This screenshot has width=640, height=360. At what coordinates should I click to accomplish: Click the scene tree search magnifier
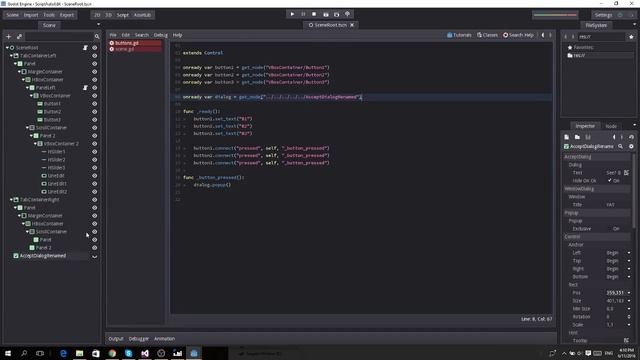pyautogui.click(x=97, y=36)
